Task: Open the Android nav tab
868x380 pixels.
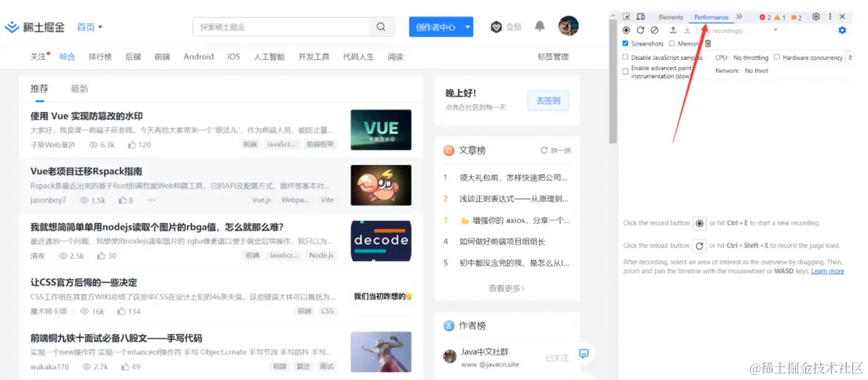Action: [198, 56]
